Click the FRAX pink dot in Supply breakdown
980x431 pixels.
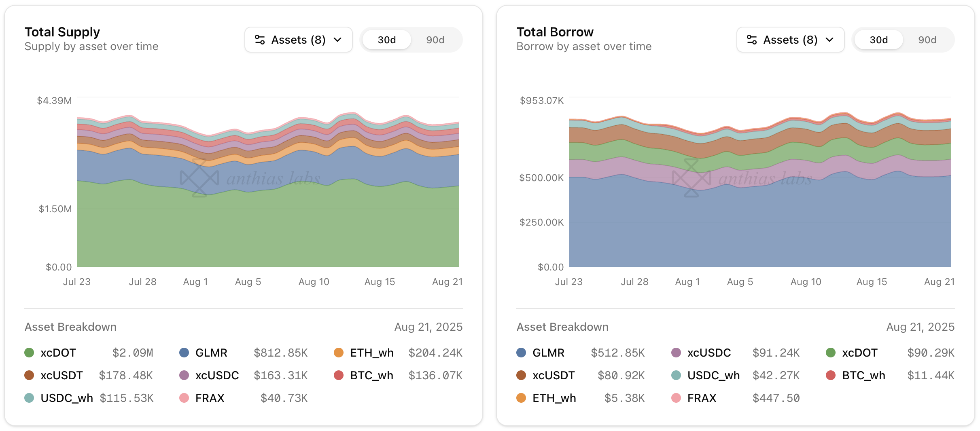[184, 398]
